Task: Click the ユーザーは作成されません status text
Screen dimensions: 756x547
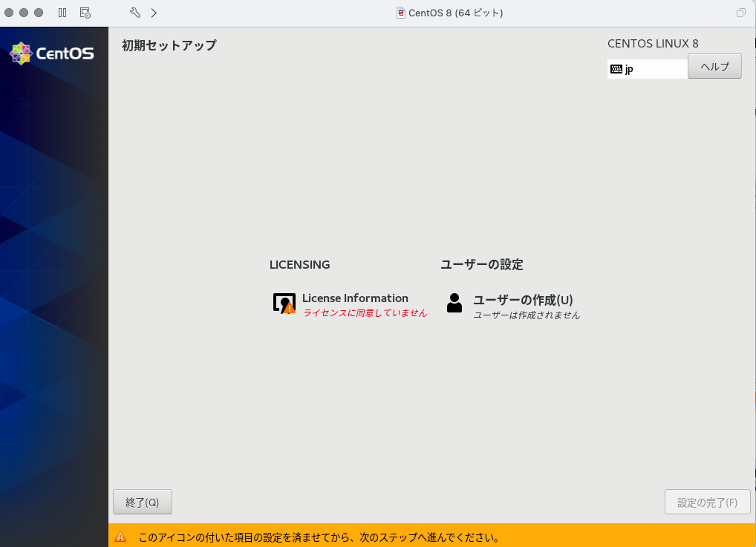Action: 527,314
